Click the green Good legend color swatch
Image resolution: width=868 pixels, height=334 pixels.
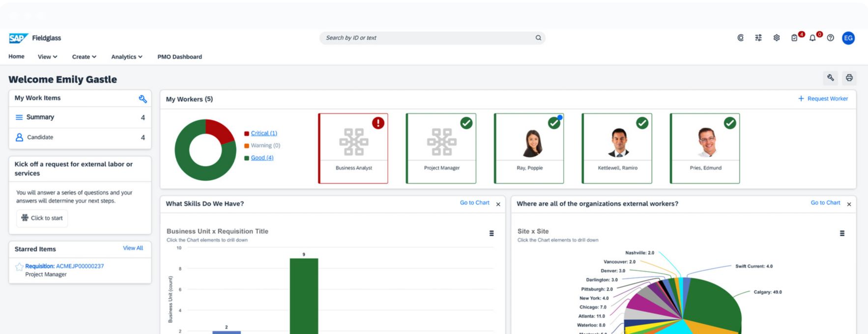click(x=247, y=158)
